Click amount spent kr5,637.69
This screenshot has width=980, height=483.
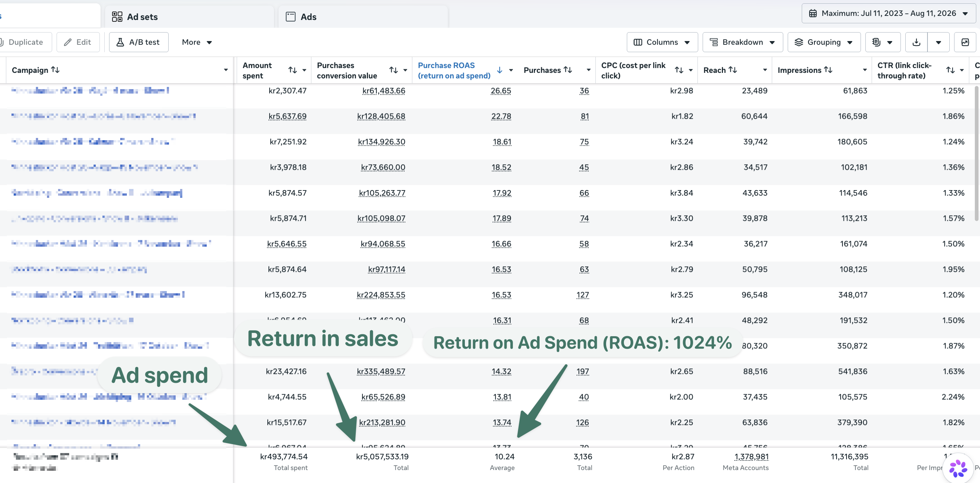coord(287,116)
